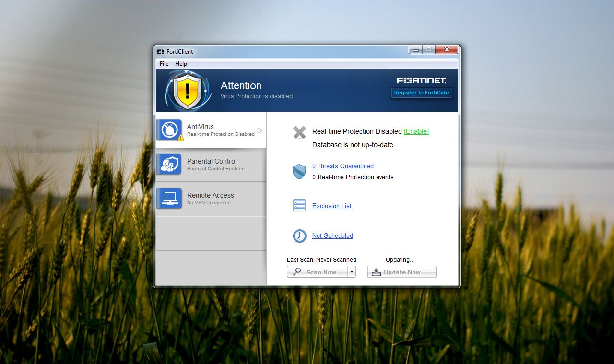The image size is (614, 364).
Task: Click the gray X Real-time Protection icon
Action: (x=298, y=132)
